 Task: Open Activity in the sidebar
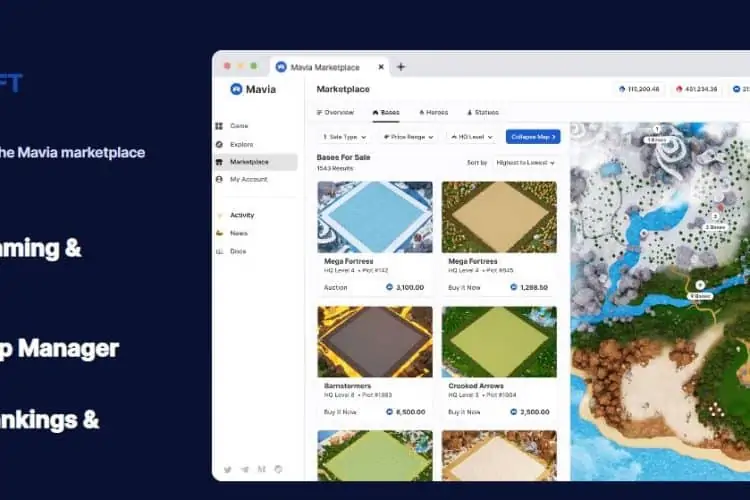(x=255, y=215)
